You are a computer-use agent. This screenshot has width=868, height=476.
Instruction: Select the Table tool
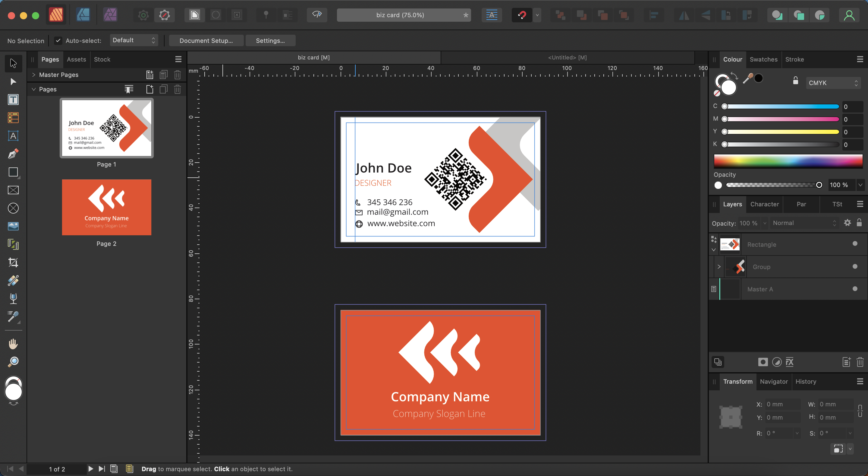[13, 118]
